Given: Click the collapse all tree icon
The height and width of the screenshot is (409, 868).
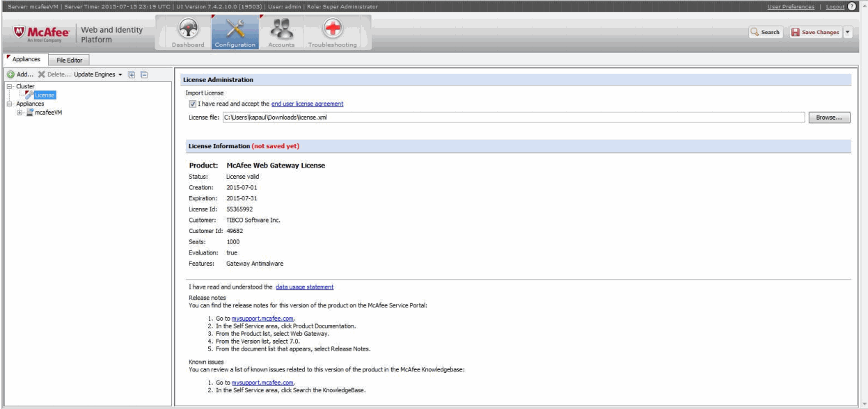Looking at the screenshot, I should [143, 74].
